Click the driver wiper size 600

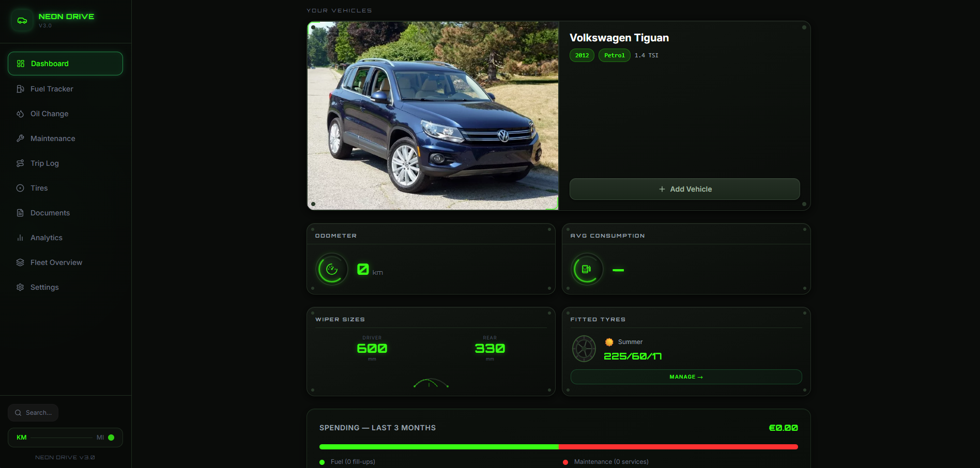[x=372, y=349]
